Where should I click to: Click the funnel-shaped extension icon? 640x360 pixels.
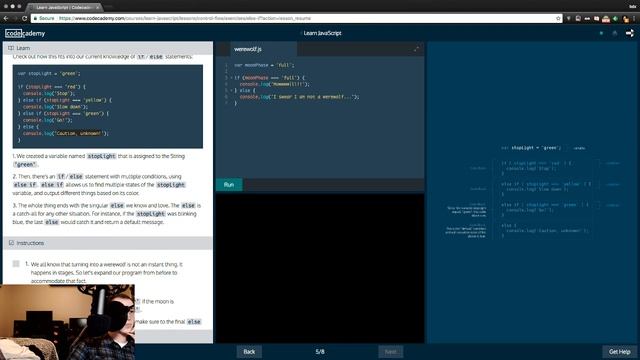click(x=569, y=18)
